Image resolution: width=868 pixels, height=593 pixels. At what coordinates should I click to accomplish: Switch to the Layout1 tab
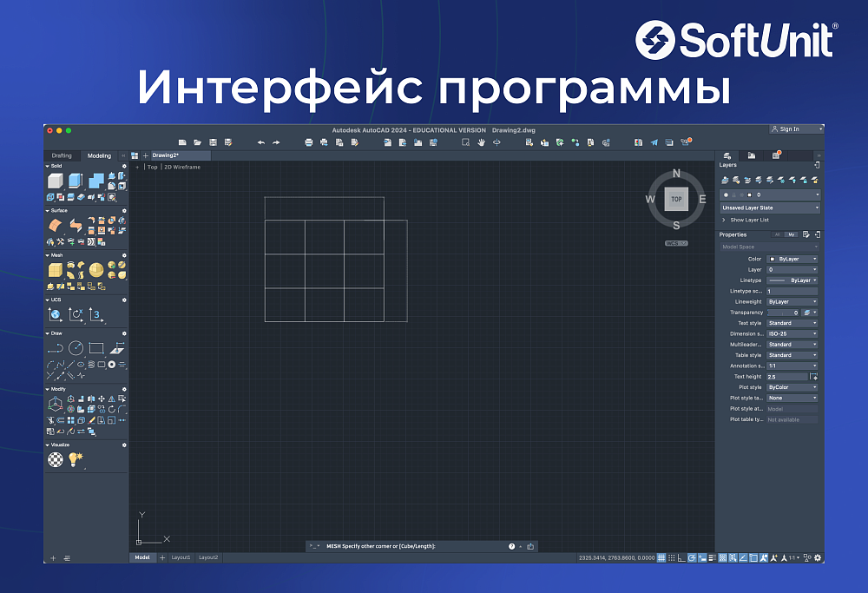(181, 557)
